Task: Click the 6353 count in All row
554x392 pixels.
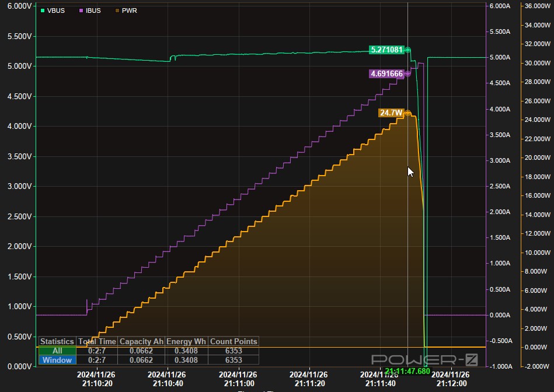Action: pyautogui.click(x=234, y=351)
